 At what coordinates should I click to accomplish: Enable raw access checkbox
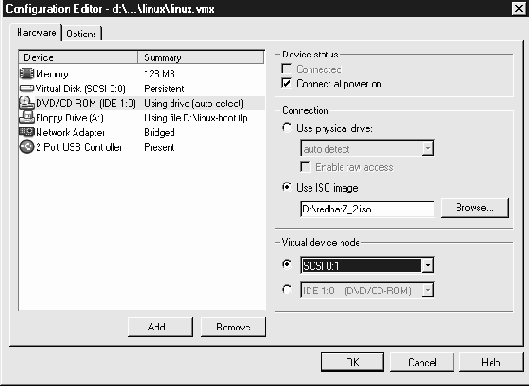point(305,167)
